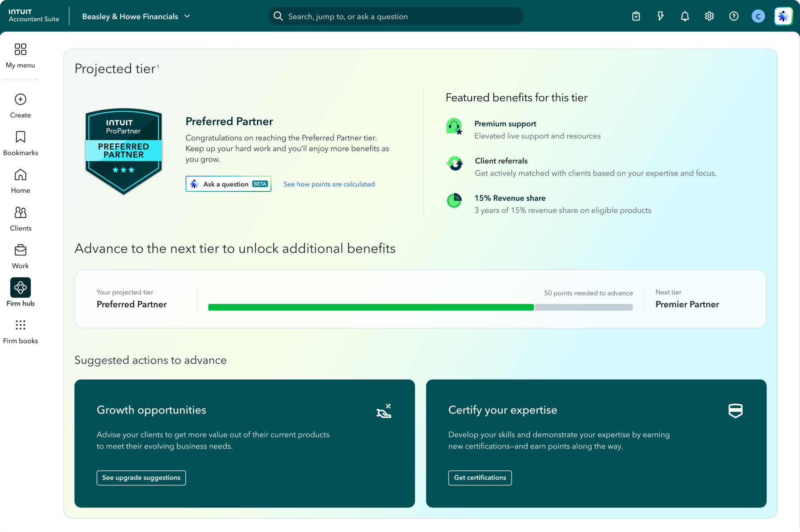Open the My menu grid icon

20,49
